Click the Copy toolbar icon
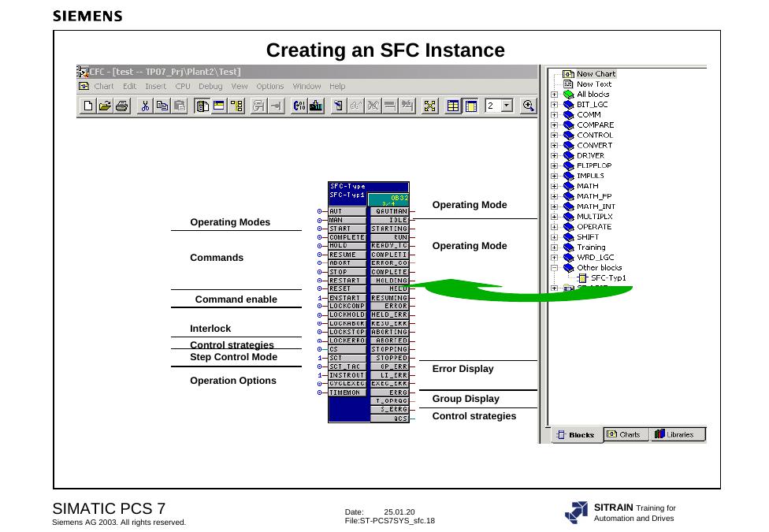Viewport: 769px width, 532px height. coord(162,106)
